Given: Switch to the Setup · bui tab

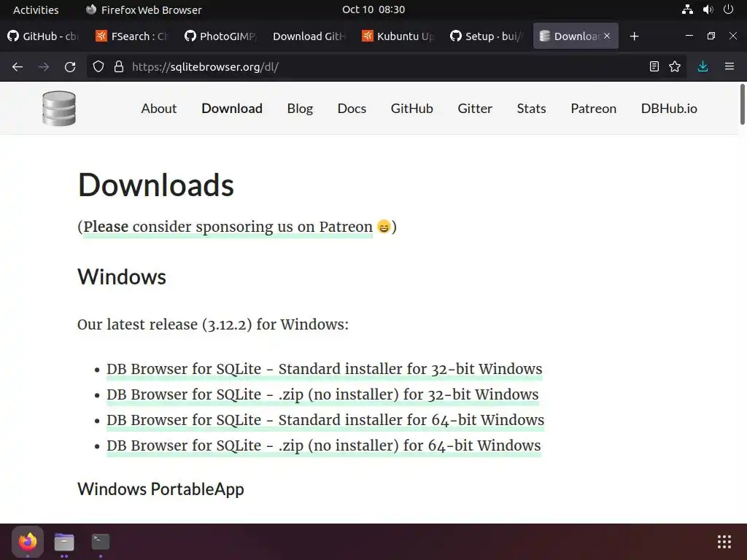Looking at the screenshot, I should (x=487, y=36).
